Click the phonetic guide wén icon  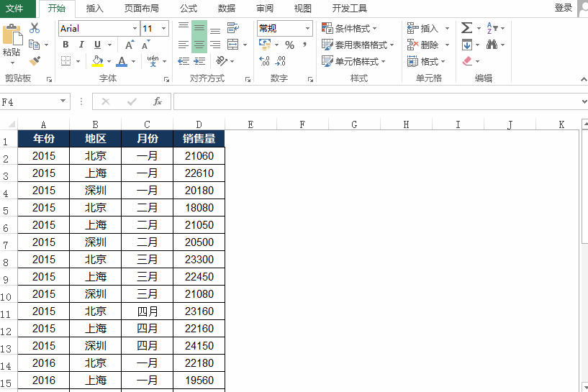pos(153,60)
